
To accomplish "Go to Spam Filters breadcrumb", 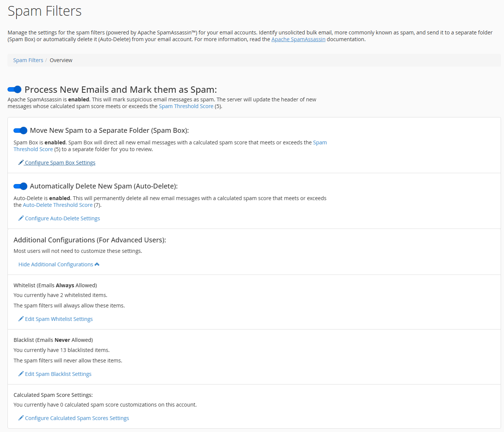I will 28,60.
